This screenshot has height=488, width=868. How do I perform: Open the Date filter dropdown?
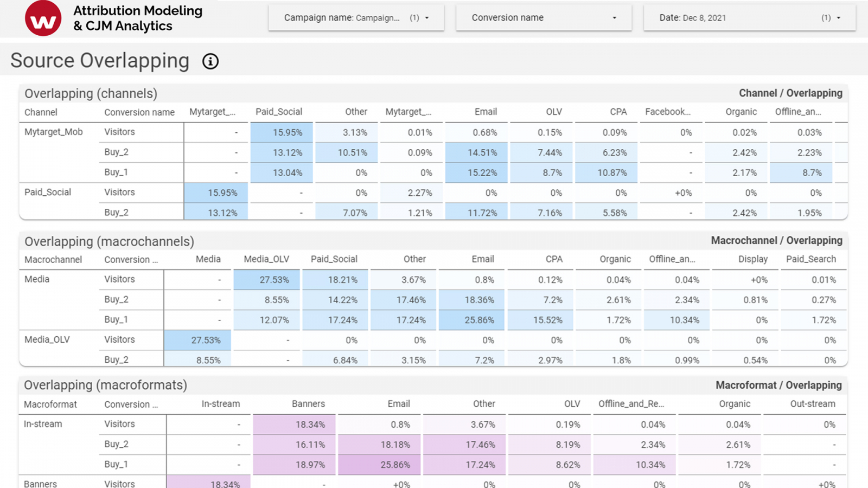[749, 18]
